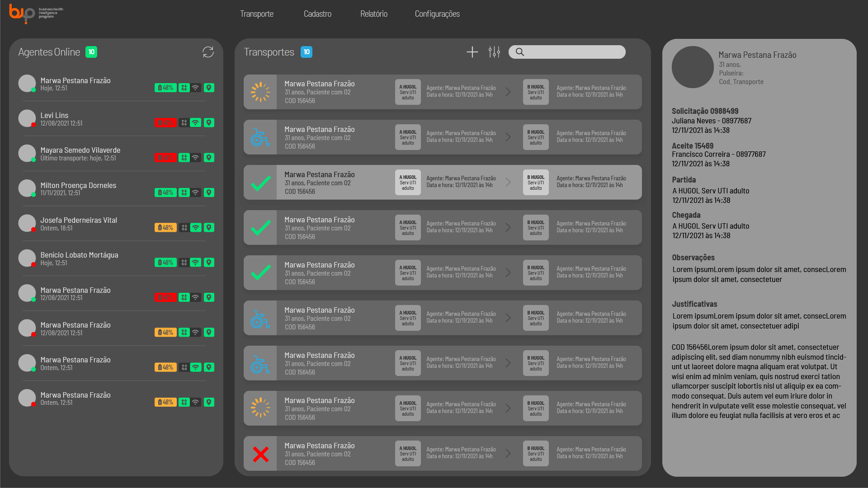Click Josefa Pederneiras Vital battery indicator
Screen dimensions: 868x488
(165, 227)
